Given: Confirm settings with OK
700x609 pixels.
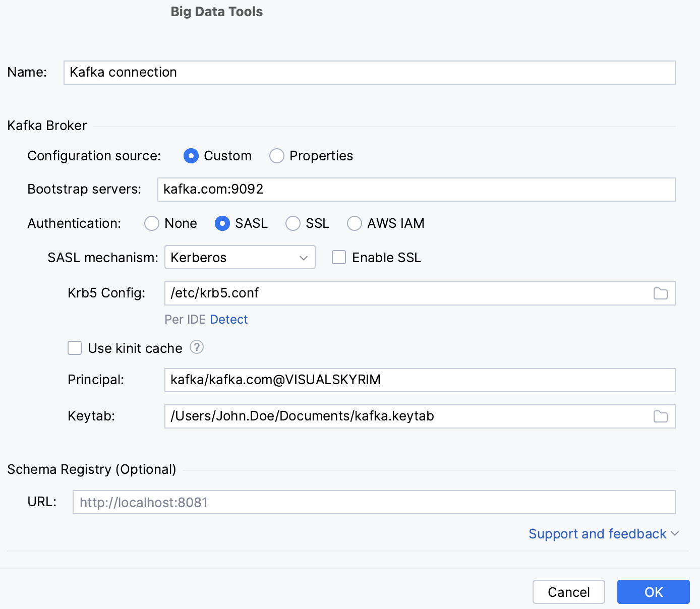Looking at the screenshot, I should click(653, 592).
